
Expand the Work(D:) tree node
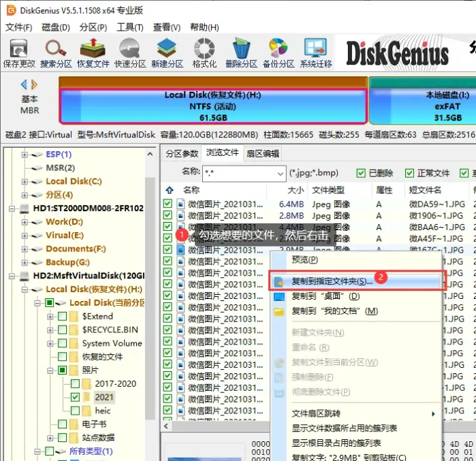(x=25, y=222)
